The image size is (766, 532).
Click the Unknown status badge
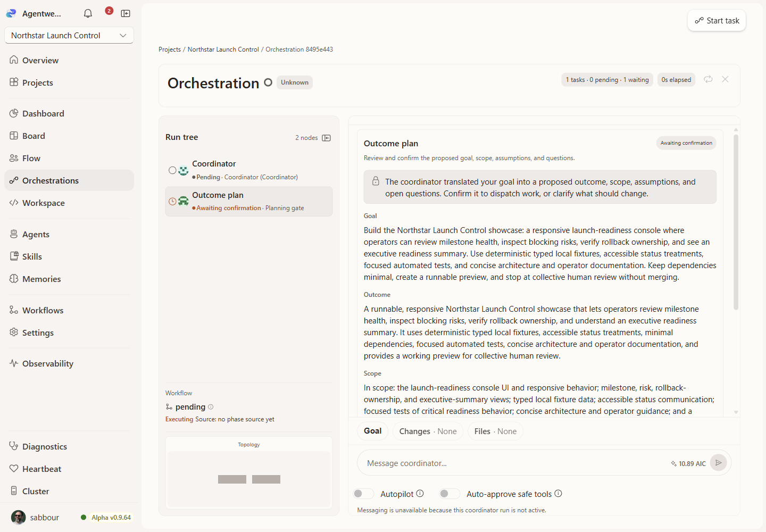click(295, 82)
